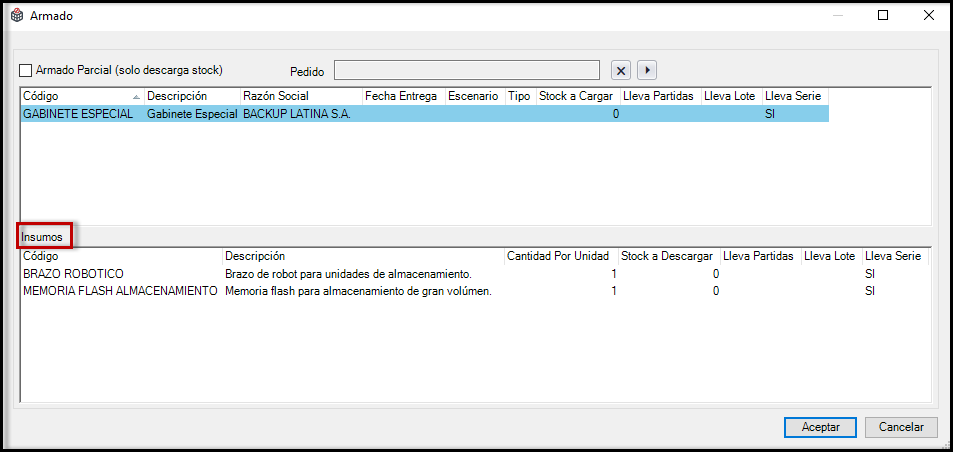The width and height of the screenshot is (953, 452).
Task: Click Cantidad Por Unidad value for BRAZO ROBOTICO
Action: pos(614,274)
